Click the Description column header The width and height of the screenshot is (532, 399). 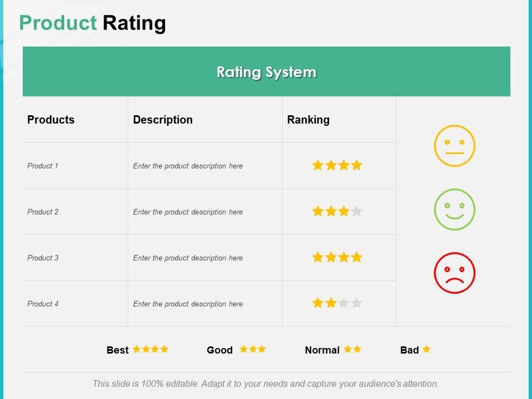[163, 120]
